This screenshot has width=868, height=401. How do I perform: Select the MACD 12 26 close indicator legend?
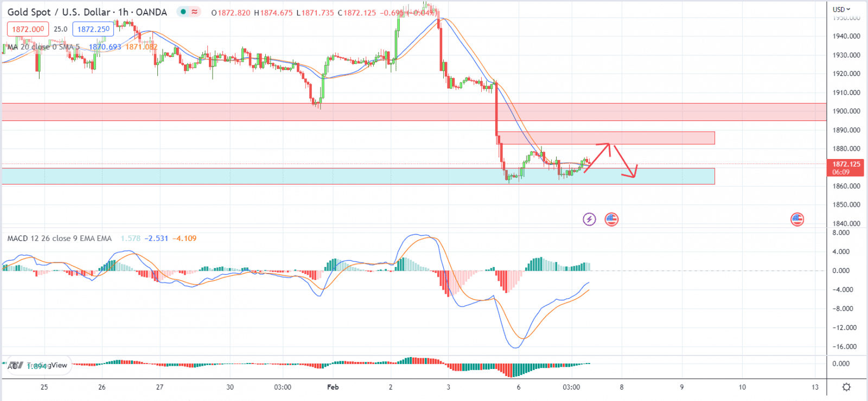point(60,238)
